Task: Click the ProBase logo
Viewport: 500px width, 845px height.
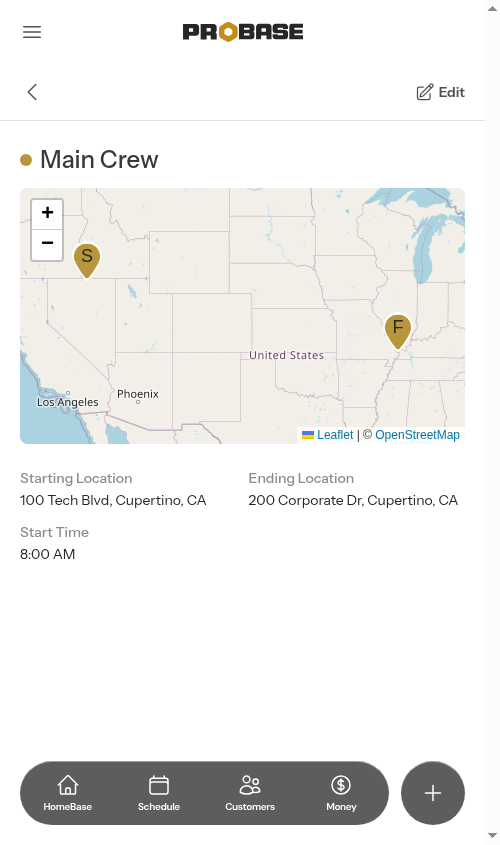Action: click(x=243, y=32)
